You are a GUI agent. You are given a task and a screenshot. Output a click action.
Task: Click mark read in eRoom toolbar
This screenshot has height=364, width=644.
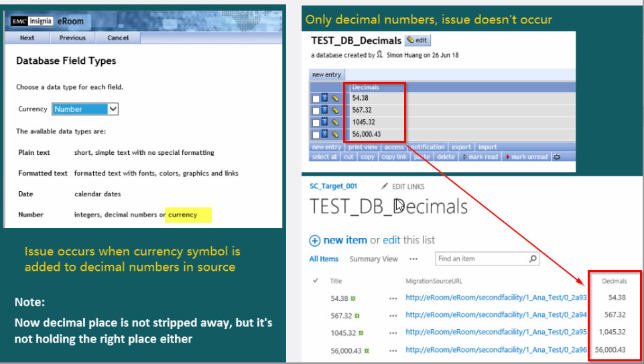click(x=480, y=157)
